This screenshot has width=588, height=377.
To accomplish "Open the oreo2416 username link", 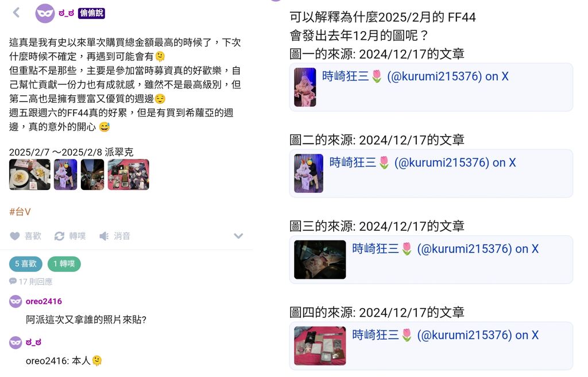I will point(44,301).
